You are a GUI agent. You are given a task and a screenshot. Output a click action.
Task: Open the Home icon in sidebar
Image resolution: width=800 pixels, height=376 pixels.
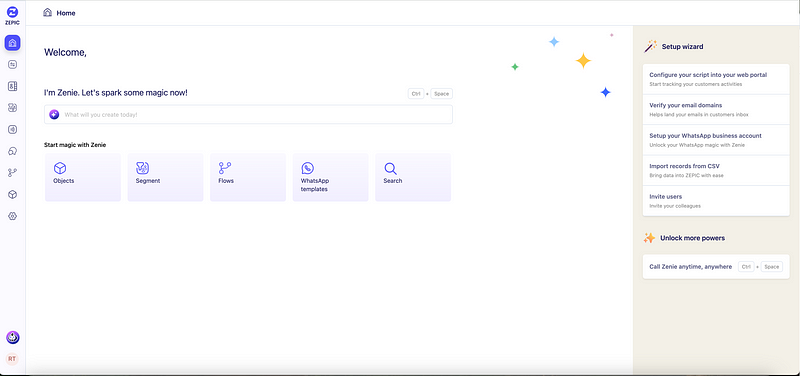(x=13, y=43)
